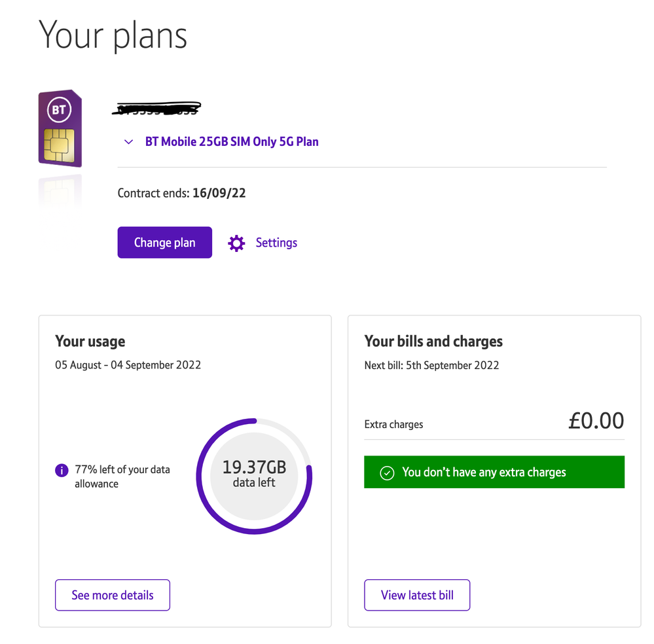Screen dimensions: 654x644
Task: Click the info icon beside data allowance
Action: click(x=62, y=470)
